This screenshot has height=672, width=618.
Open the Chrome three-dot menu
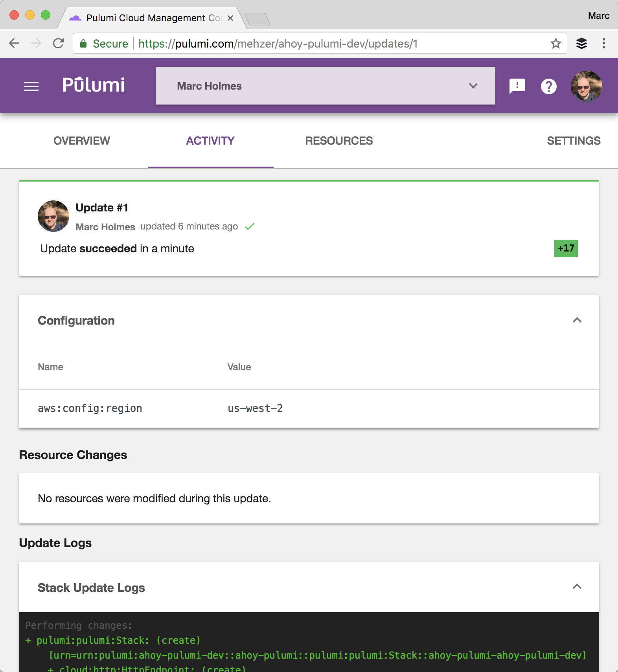pyautogui.click(x=603, y=43)
